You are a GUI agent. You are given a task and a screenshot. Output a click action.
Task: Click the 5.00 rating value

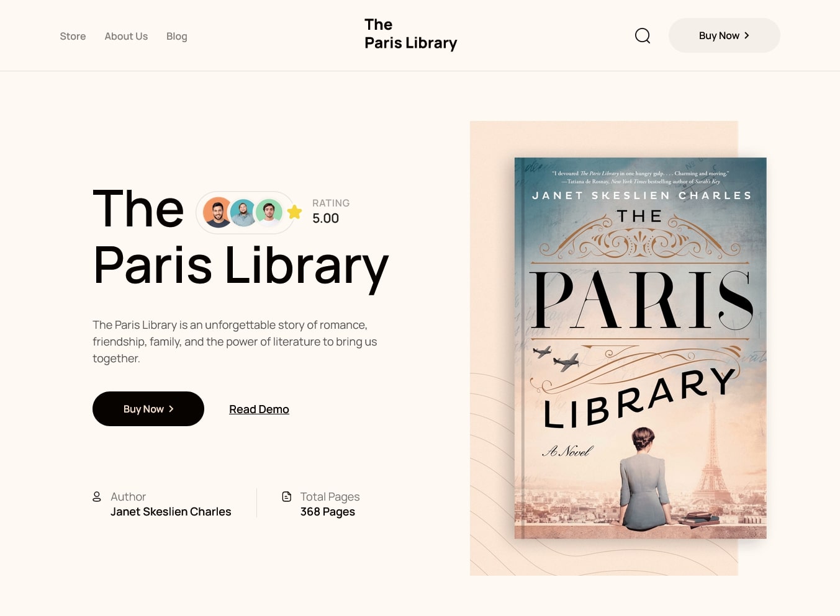pyautogui.click(x=325, y=218)
